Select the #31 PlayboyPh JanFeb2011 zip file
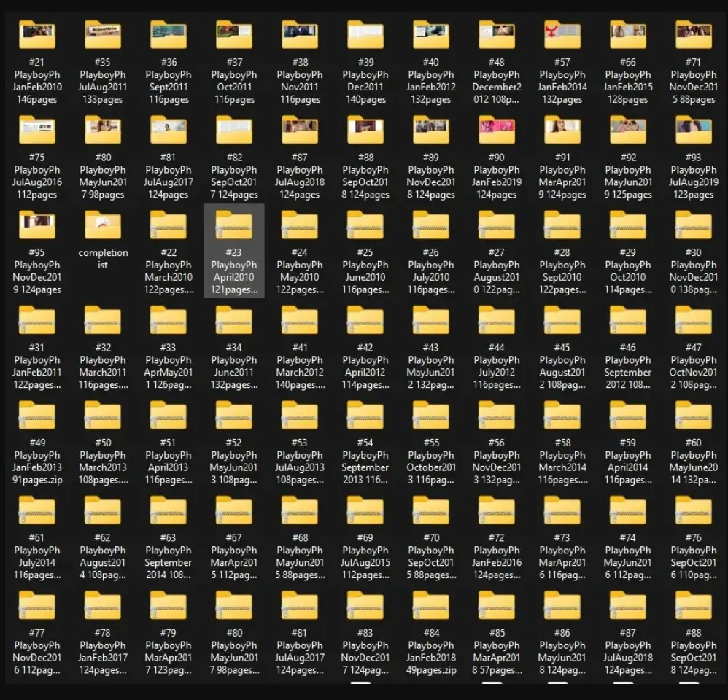Image resolution: width=728 pixels, height=700 pixels. 36,320
